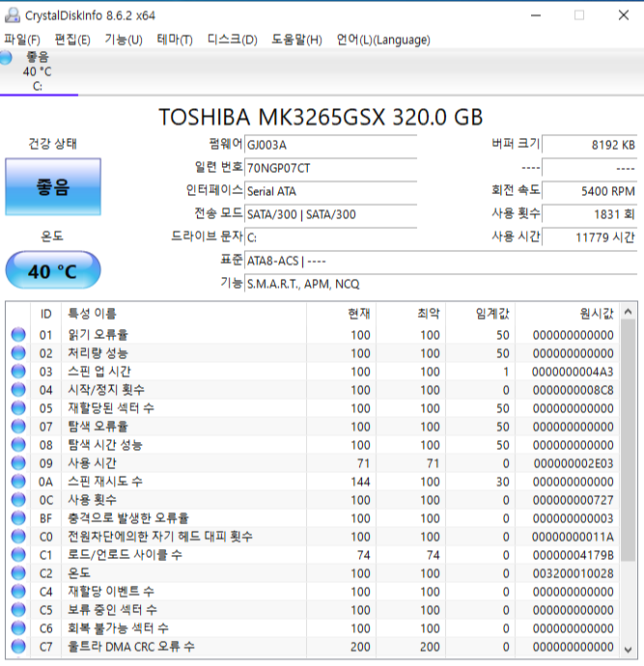Click the 임계값 column header
Viewport: 644px width, 666px height.
click(x=481, y=314)
